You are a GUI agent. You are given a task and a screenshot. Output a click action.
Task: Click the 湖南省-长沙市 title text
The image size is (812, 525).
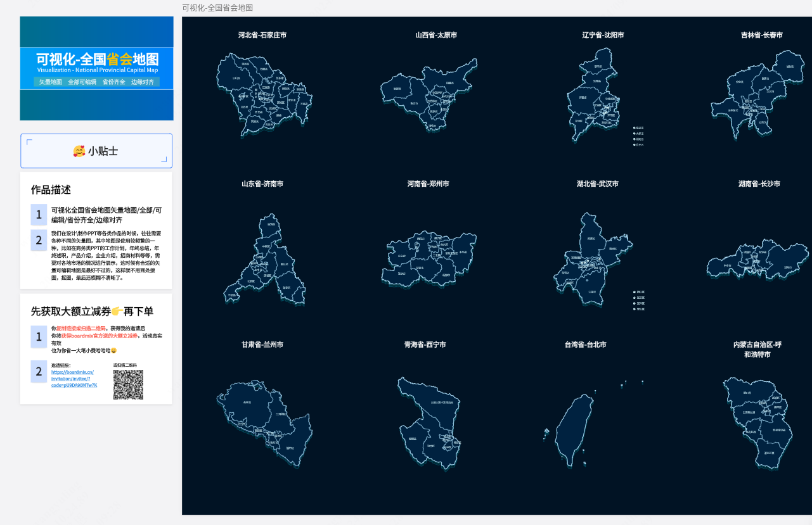[759, 184]
